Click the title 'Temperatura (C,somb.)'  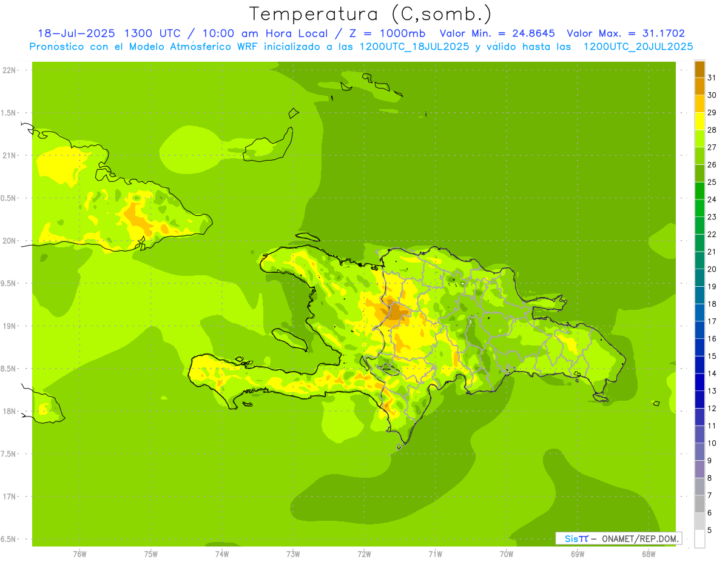(x=371, y=13)
